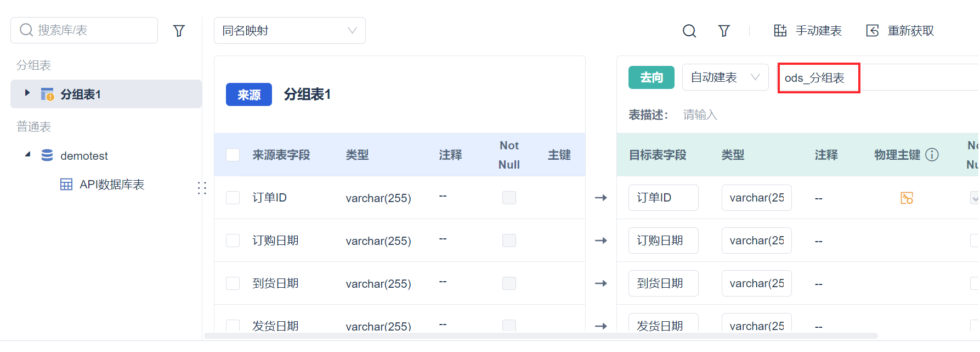Toggle the select-all checkbox in the source table header
The width and height of the screenshot is (980, 352).
[x=233, y=155]
